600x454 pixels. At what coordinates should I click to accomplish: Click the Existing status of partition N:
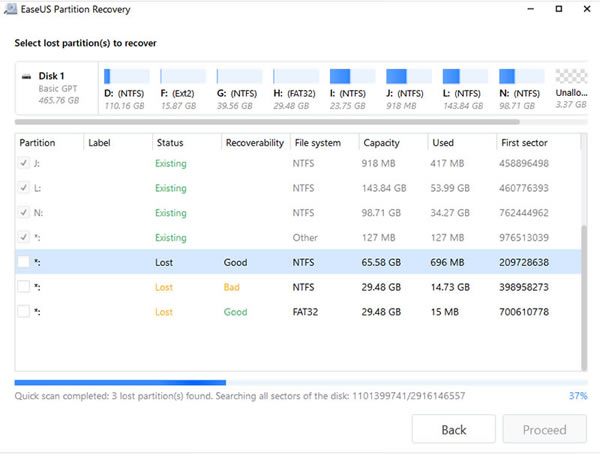pos(171,213)
